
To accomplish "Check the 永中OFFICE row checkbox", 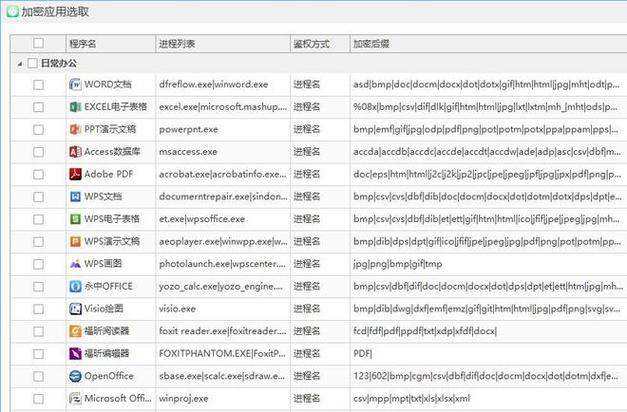I will pyautogui.click(x=38, y=286).
